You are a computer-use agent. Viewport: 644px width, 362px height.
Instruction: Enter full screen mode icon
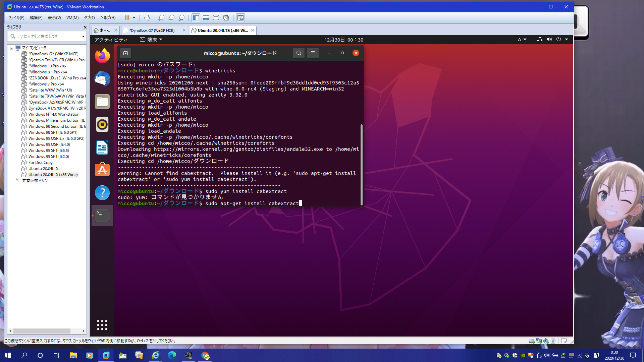click(216, 18)
